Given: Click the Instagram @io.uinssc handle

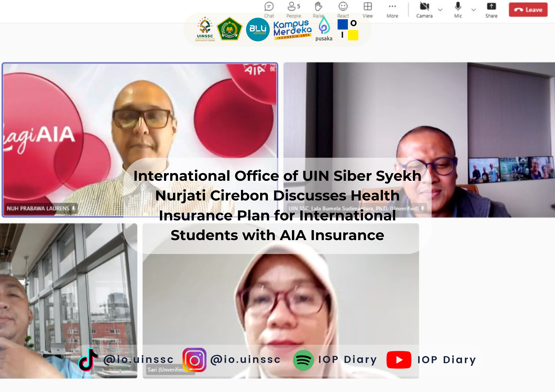Looking at the screenshot, I should click(x=246, y=360).
